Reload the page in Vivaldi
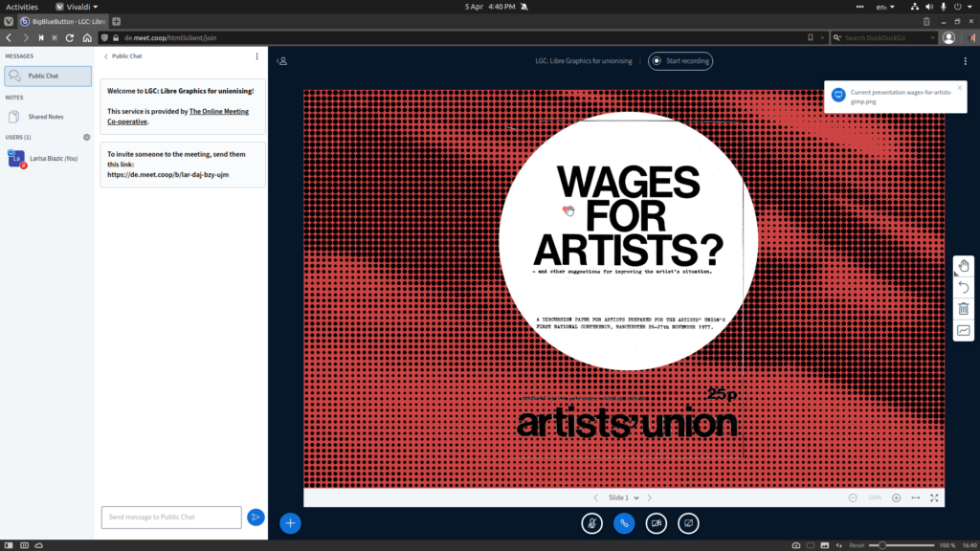Screen dimensions: 980x551 click(70, 38)
